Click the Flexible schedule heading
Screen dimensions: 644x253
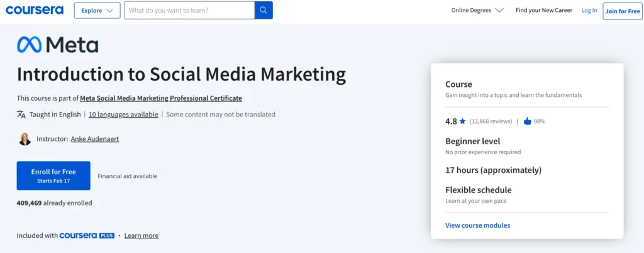point(479,190)
